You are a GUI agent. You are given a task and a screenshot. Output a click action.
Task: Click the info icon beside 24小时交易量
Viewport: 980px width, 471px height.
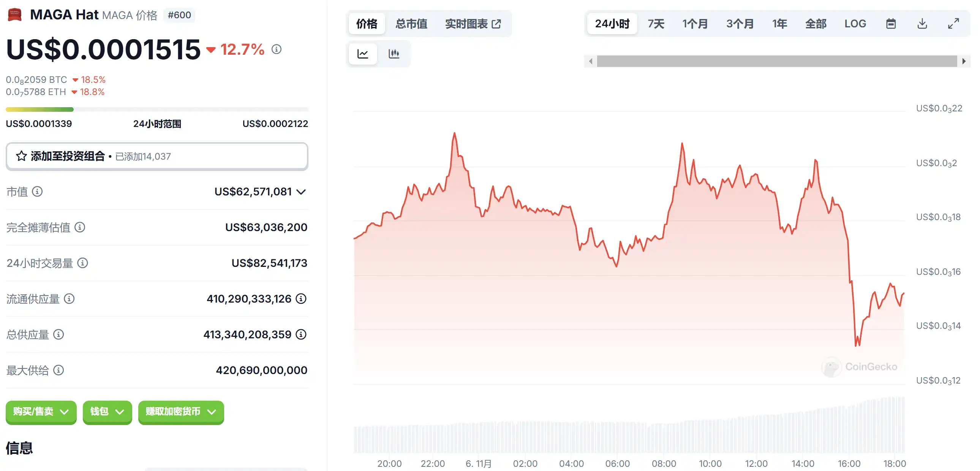[82, 263]
